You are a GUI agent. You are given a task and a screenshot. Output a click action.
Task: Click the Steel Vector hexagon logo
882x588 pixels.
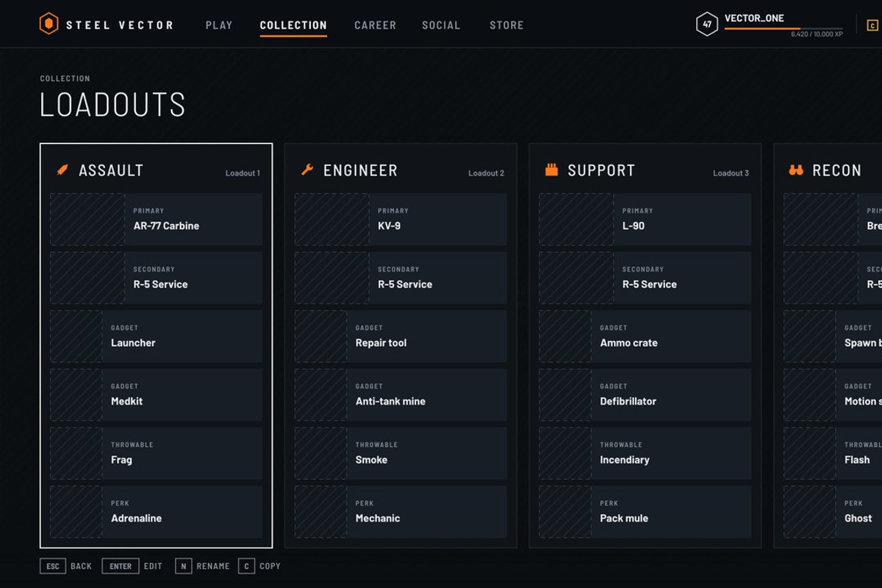coord(49,24)
